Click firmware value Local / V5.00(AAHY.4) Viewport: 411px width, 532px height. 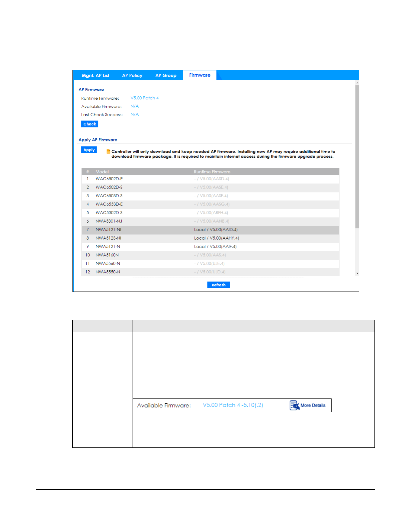point(216,238)
